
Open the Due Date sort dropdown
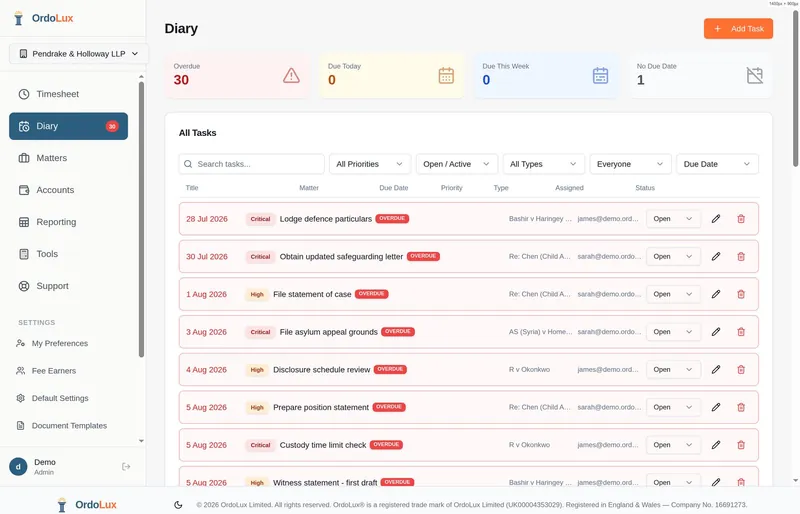(717, 164)
